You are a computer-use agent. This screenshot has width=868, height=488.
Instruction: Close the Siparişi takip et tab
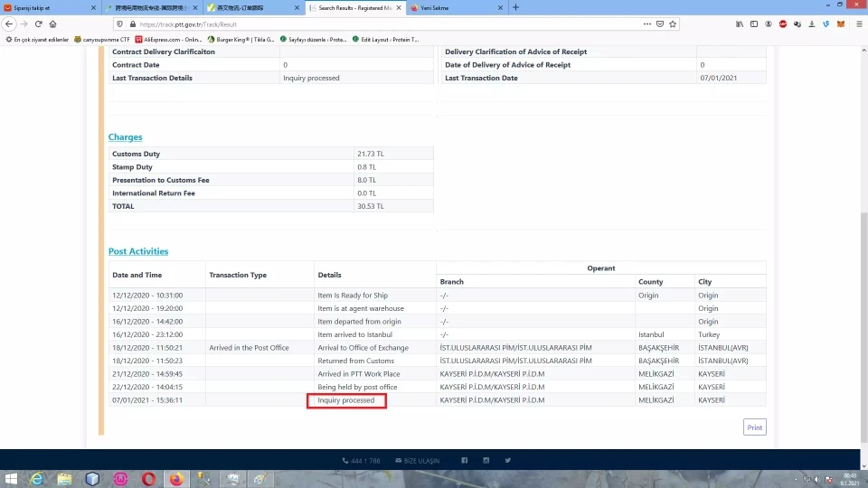pos(93,8)
